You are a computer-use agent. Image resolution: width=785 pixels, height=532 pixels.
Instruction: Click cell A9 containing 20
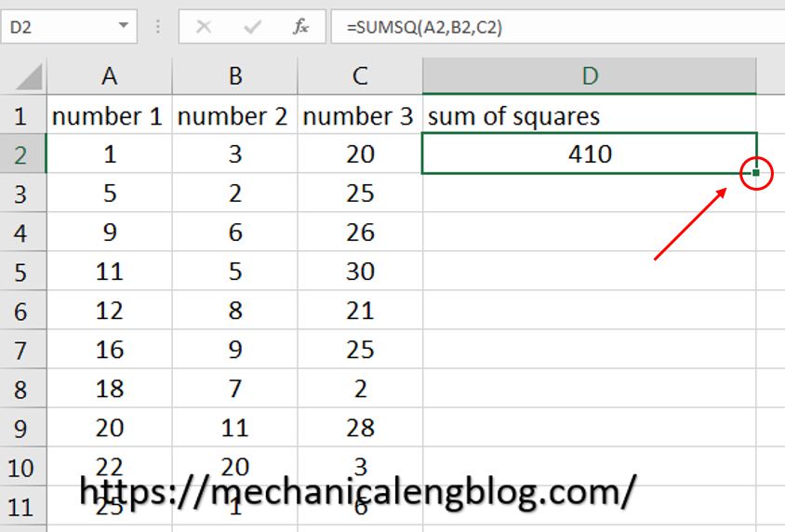coord(110,428)
